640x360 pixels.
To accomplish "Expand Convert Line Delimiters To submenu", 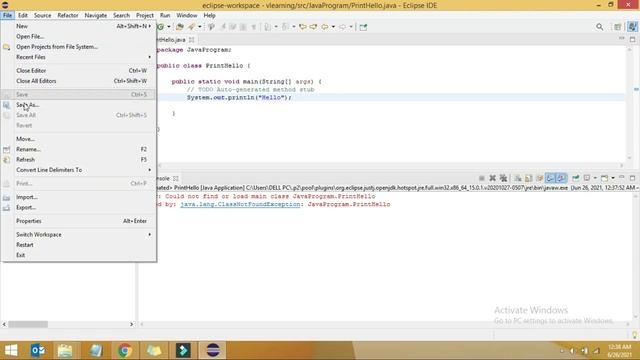I will point(149,170).
